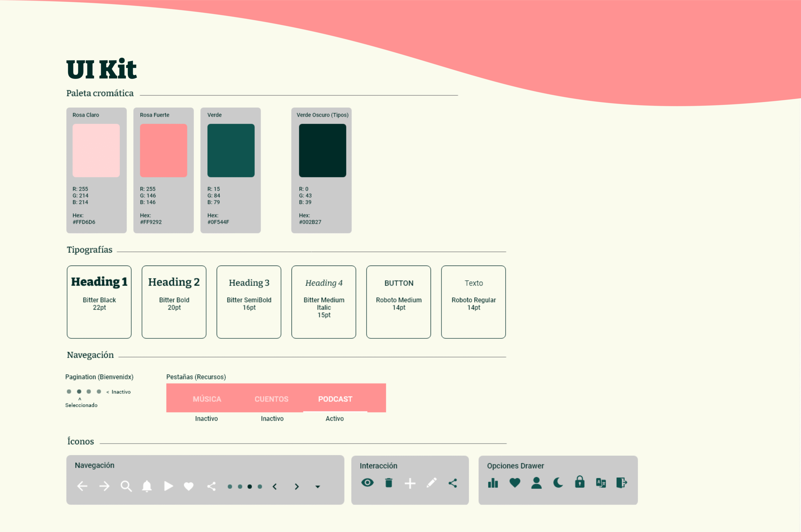This screenshot has height=532, width=801.
Task: Switch to the MÚSICA tab
Action: [x=207, y=399]
